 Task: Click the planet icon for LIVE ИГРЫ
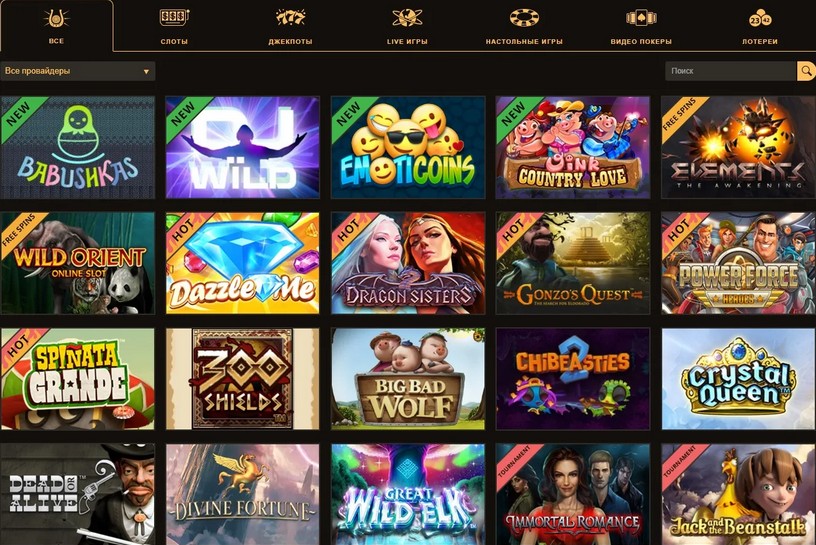(407, 18)
